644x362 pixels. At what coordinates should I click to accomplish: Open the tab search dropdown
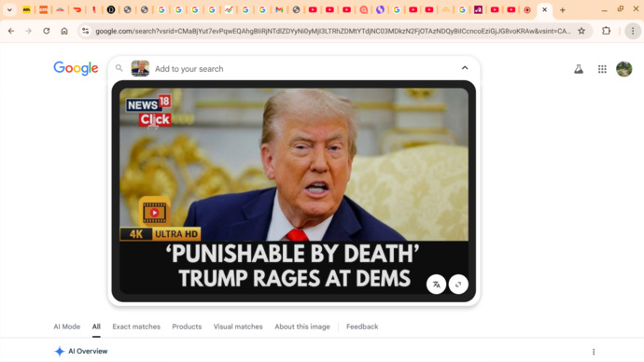pyautogui.click(x=9, y=9)
